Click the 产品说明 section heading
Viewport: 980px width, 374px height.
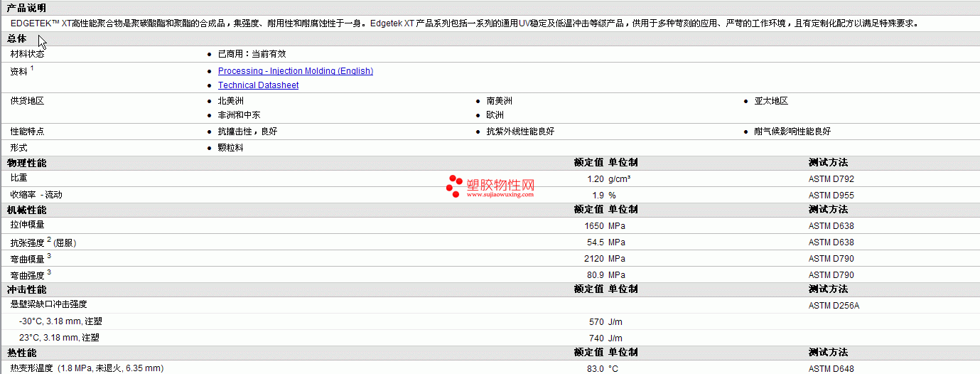coord(26,8)
